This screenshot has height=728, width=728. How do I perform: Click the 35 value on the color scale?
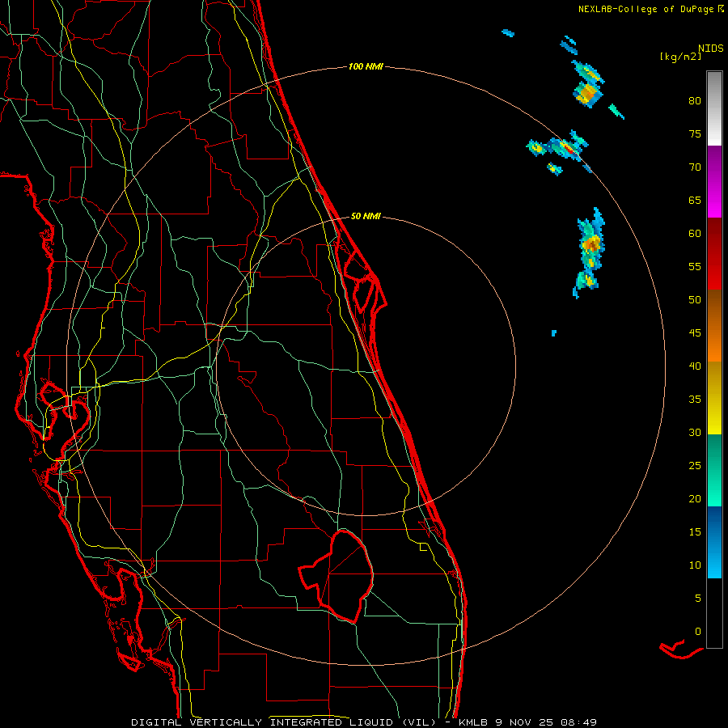(695, 400)
